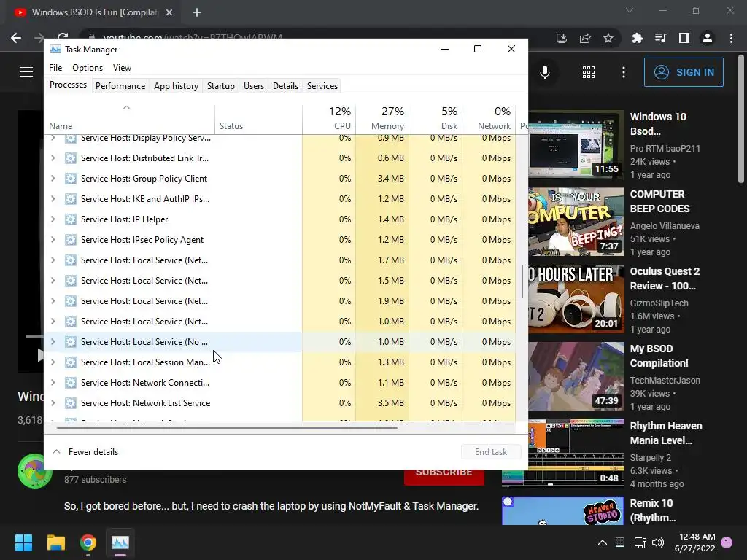The width and height of the screenshot is (747, 560).
Task: Click the Task Manager vertical scrollbar thumb
Action: [522, 281]
